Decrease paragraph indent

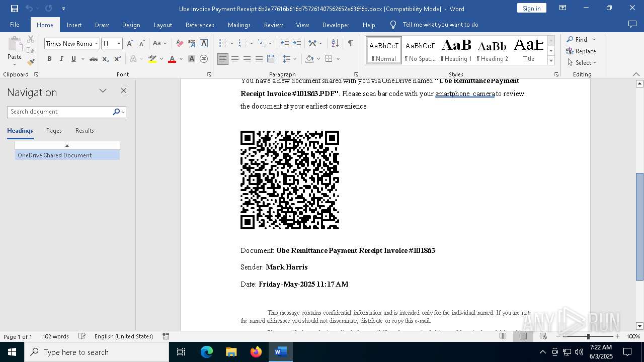(x=285, y=44)
